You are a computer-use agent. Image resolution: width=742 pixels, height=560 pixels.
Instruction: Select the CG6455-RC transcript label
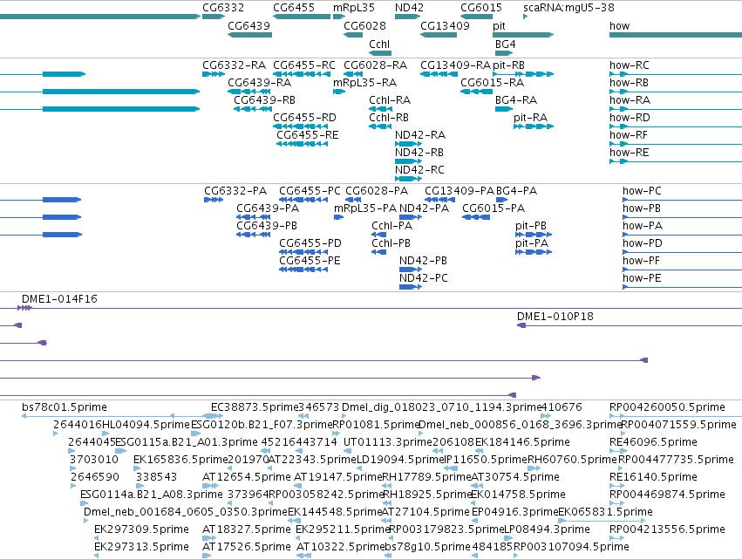pyautogui.click(x=303, y=65)
